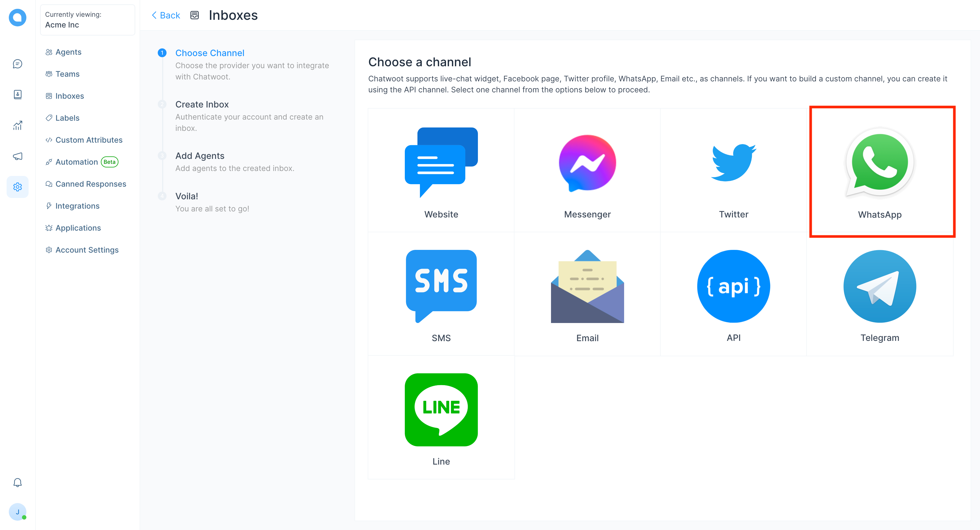980x530 pixels.
Task: Select the SMS channel option
Action: point(441,295)
